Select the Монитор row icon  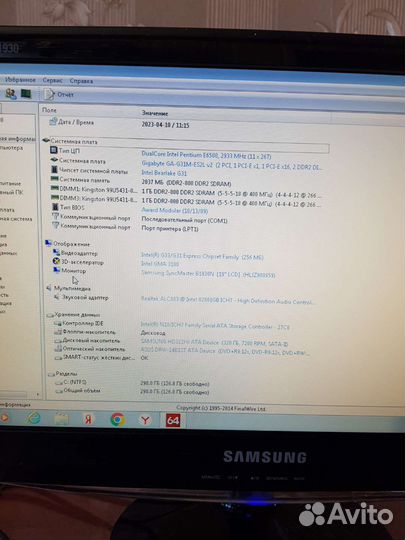click(56, 270)
